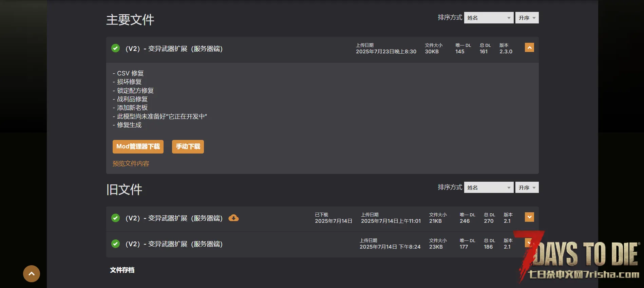Open the 预览文件内容 link

[131, 164]
